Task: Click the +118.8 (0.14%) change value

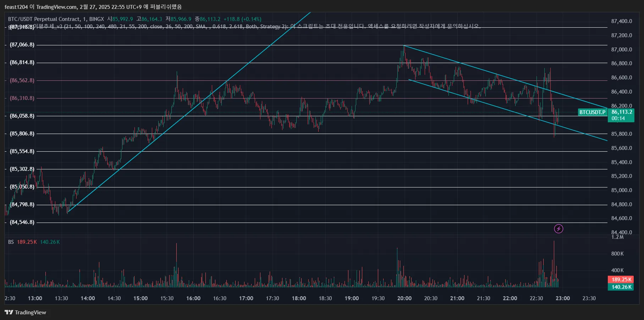Action: 242,19
